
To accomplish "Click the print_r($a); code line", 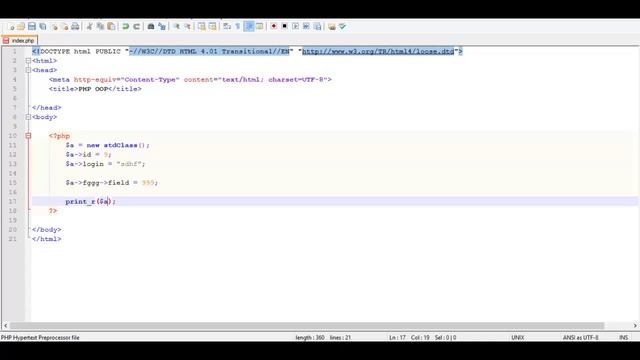I will [x=91, y=202].
